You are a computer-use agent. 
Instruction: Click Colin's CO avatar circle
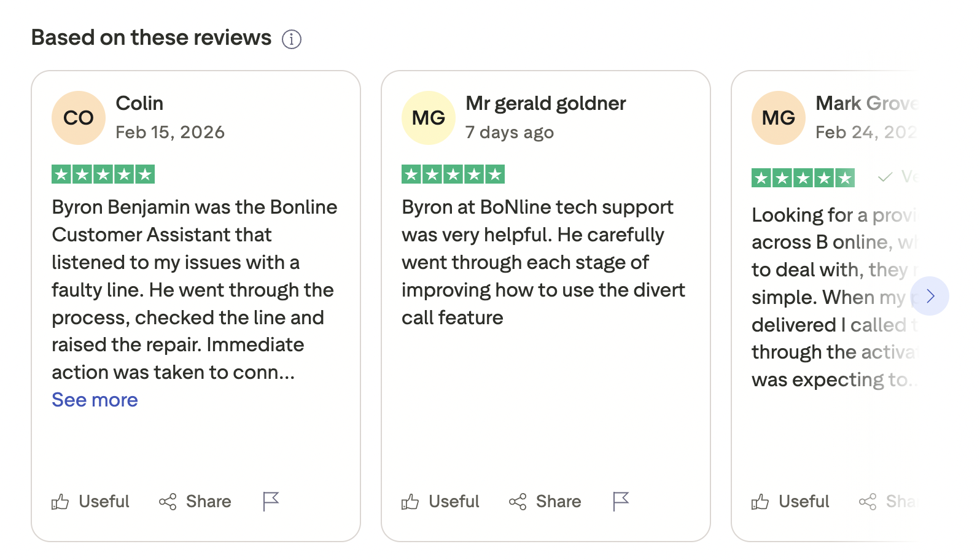click(78, 117)
